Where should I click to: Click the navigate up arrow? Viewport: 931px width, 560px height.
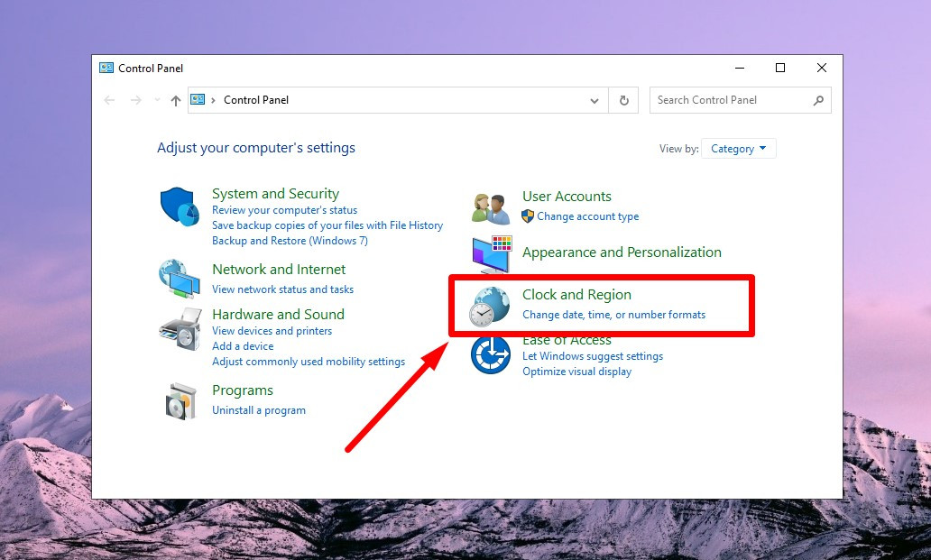pos(175,100)
